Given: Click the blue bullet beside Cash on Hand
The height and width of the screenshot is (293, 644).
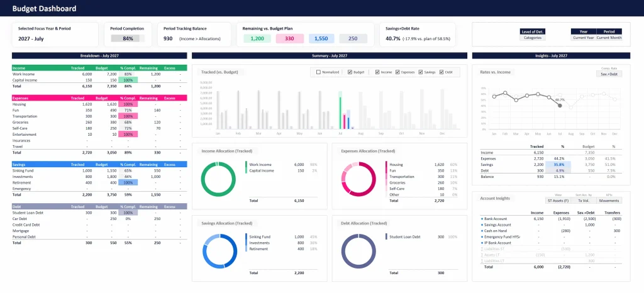Looking at the screenshot, I should pyautogui.click(x=482, y=231).
